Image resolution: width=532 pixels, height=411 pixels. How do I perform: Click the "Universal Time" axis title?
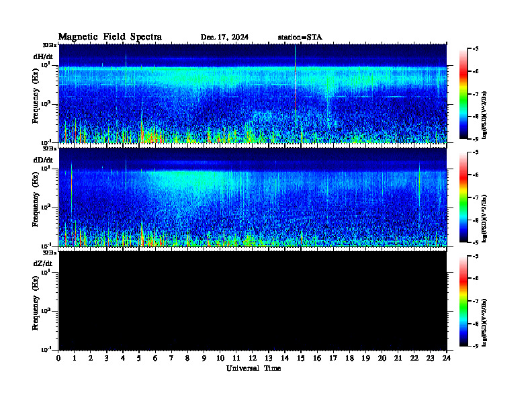coord(253,368)
